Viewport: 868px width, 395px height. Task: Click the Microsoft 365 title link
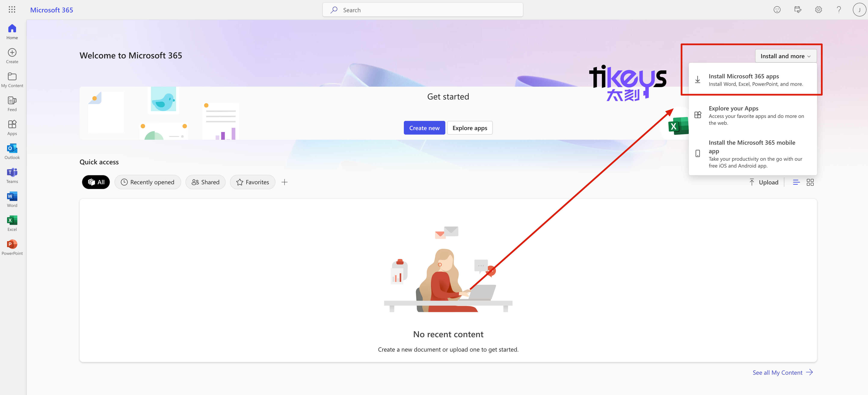click(52, 10)
